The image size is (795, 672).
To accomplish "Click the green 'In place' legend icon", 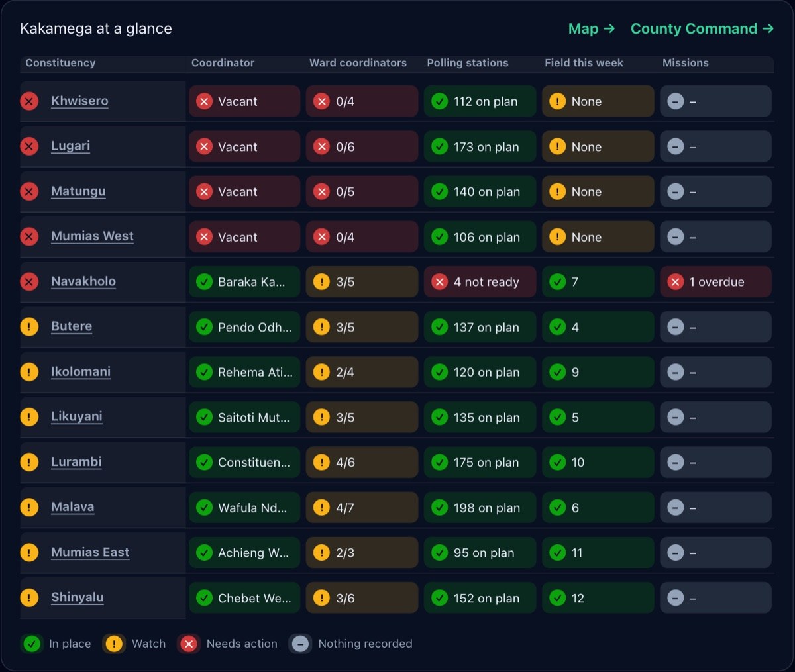I will pyautogui.click(x=32, y=644).
